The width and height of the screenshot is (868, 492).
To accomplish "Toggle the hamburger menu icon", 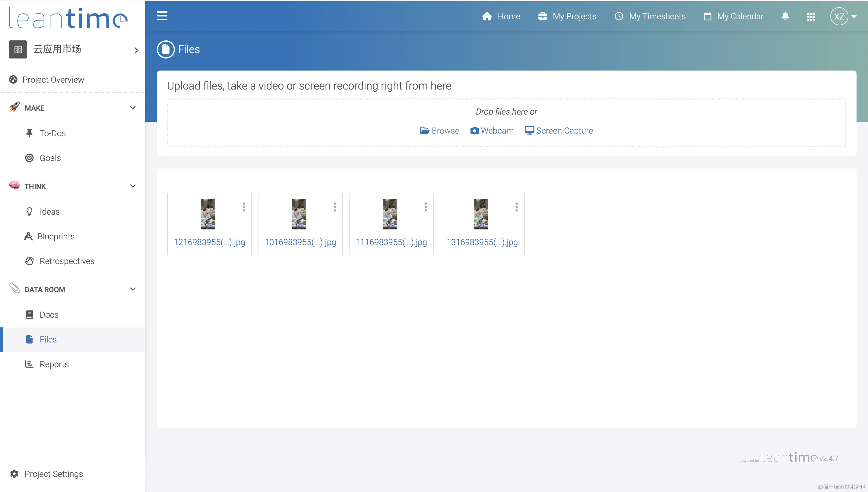I will [x=162, y=16].
